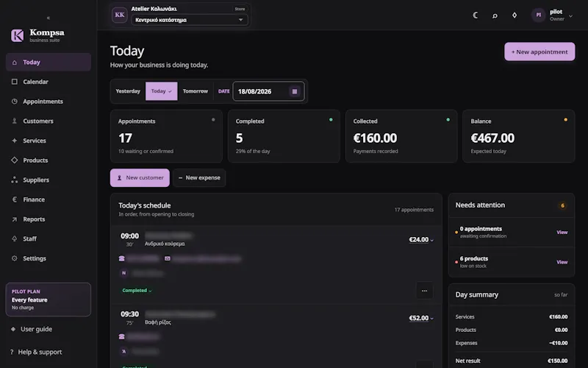Screen dimensions: 588x368
Task: Select the Today date tab
Action: (161, 91)
